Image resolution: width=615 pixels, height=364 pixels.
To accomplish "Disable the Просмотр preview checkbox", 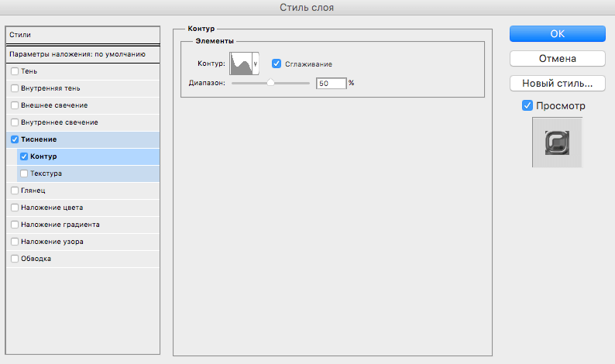I will pos(527,105).
